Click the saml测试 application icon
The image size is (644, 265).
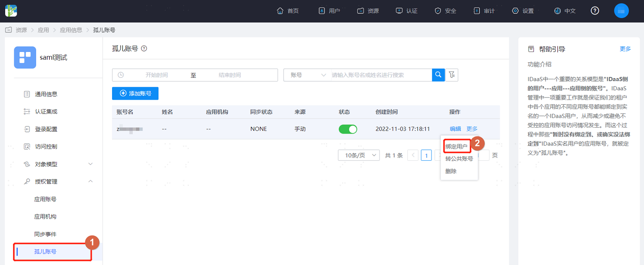[x=25, y=58]
